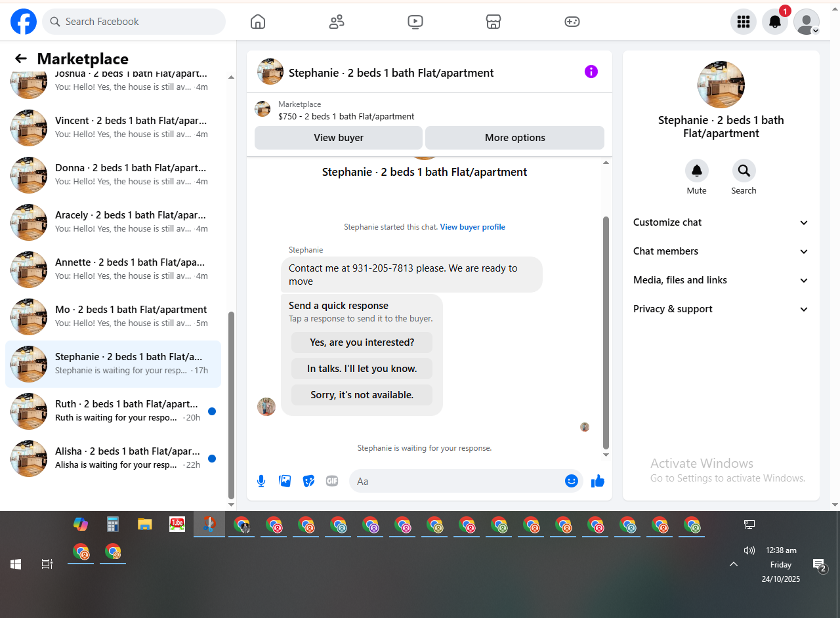Click the View buyer button
The height and width of the screenshot is (618, 840).
pyautogui.click(x=339, y=138)
